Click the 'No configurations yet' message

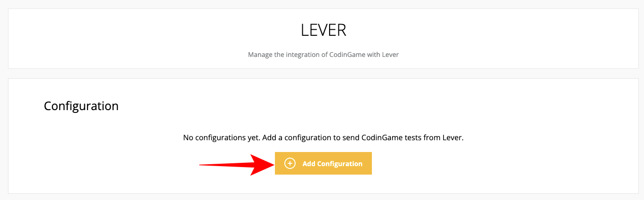coord(323,138)
